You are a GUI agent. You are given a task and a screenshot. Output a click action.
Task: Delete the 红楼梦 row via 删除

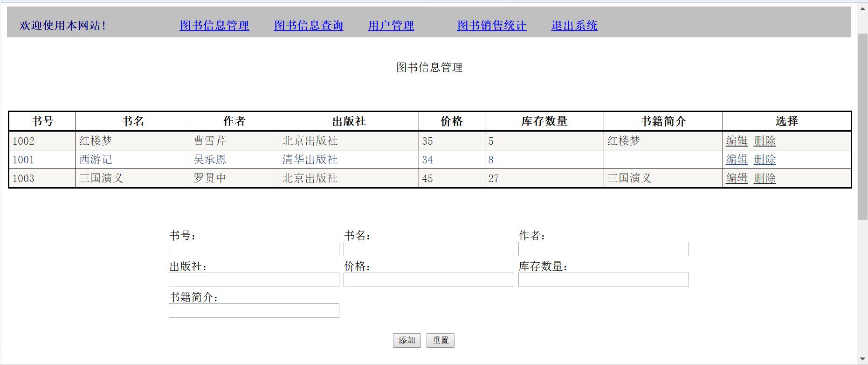(765, 140)
